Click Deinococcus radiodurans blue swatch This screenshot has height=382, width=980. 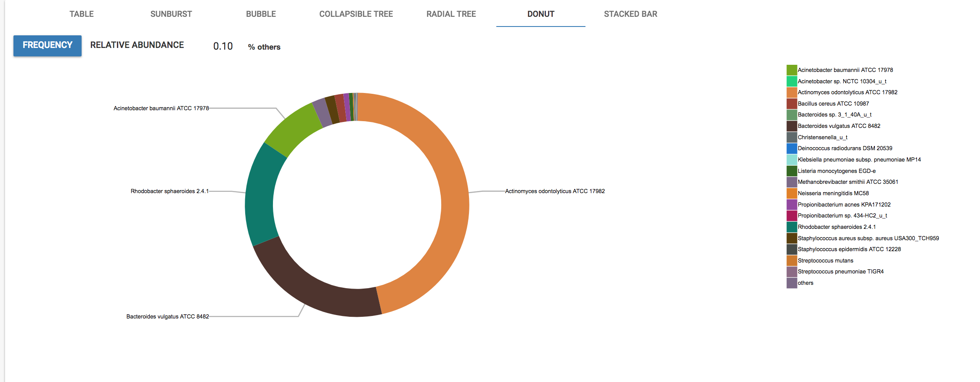click(792, 148)
